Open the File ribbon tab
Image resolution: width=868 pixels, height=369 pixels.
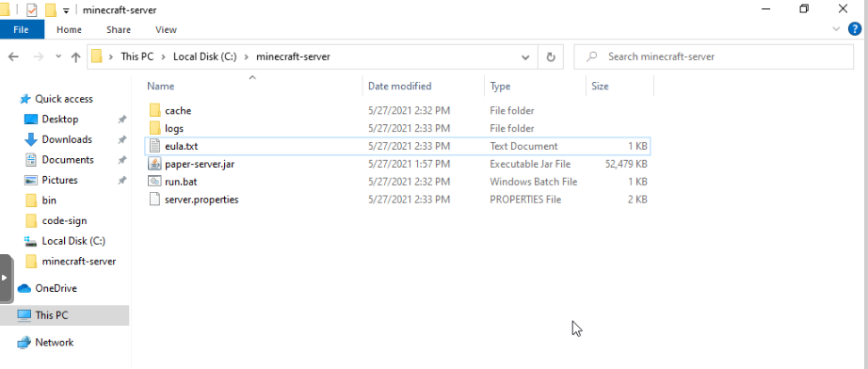coord(21,30)
